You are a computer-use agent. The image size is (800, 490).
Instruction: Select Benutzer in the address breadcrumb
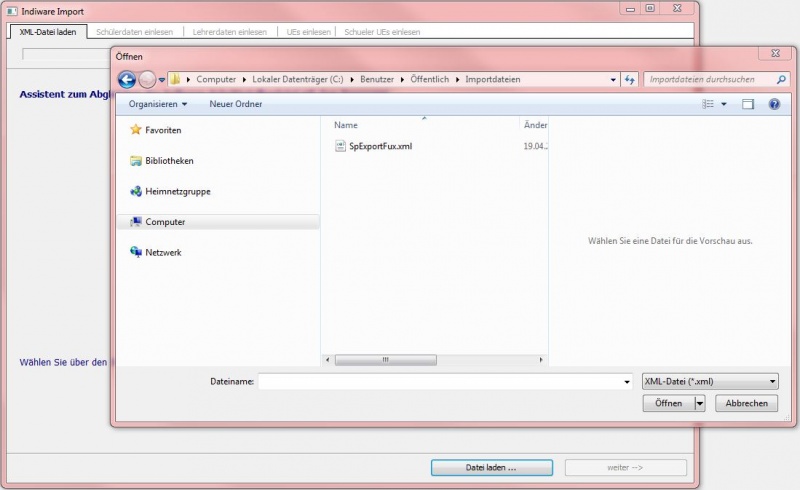tap(377, 80)
